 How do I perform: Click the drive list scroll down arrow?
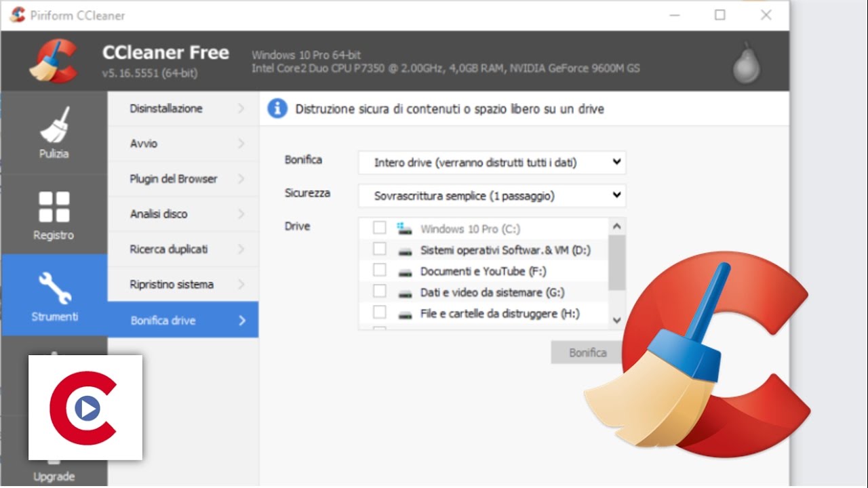tap(617, 320)
